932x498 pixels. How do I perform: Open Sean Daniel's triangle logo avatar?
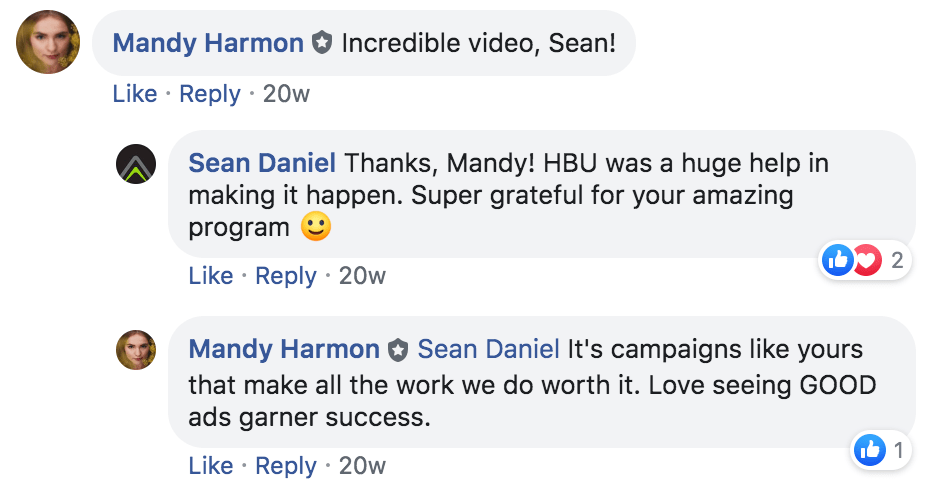[136, 164]
